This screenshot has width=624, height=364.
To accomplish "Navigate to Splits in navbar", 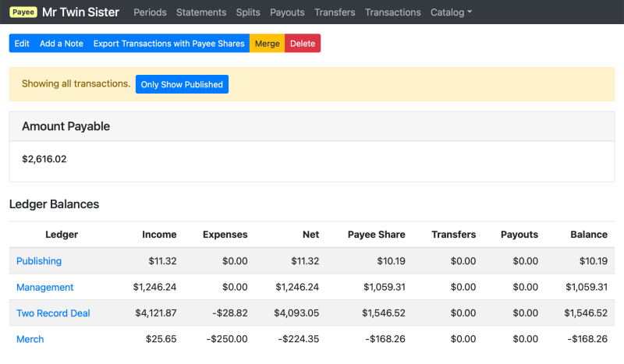I will pyautogui.click(x=248, y=12).
